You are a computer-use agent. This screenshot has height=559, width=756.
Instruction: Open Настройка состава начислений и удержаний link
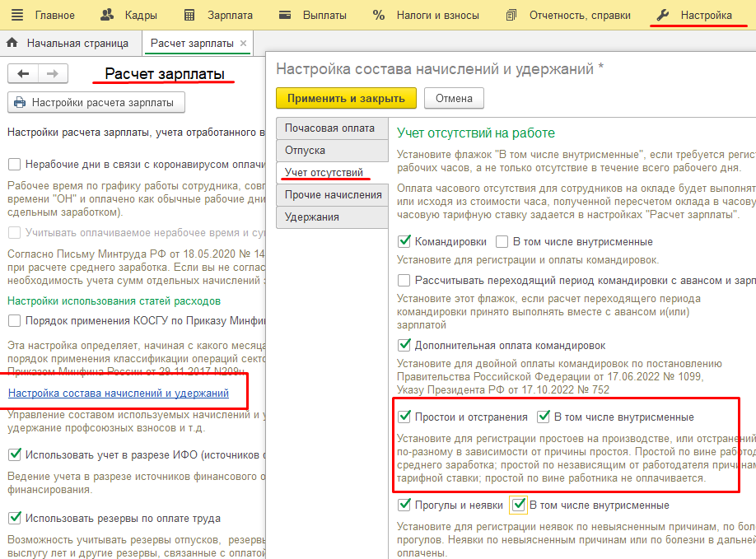[119, 394]
